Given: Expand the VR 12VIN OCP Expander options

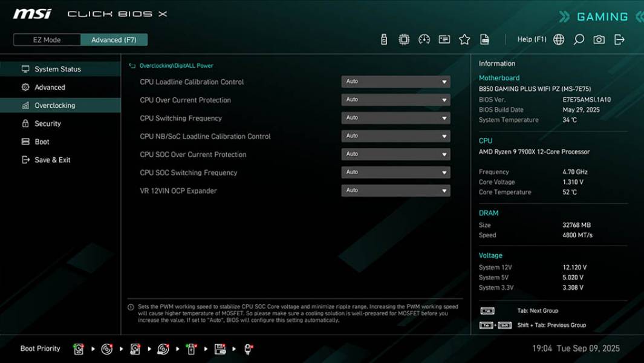Looking at the screenshot, I should coord(396,190).
